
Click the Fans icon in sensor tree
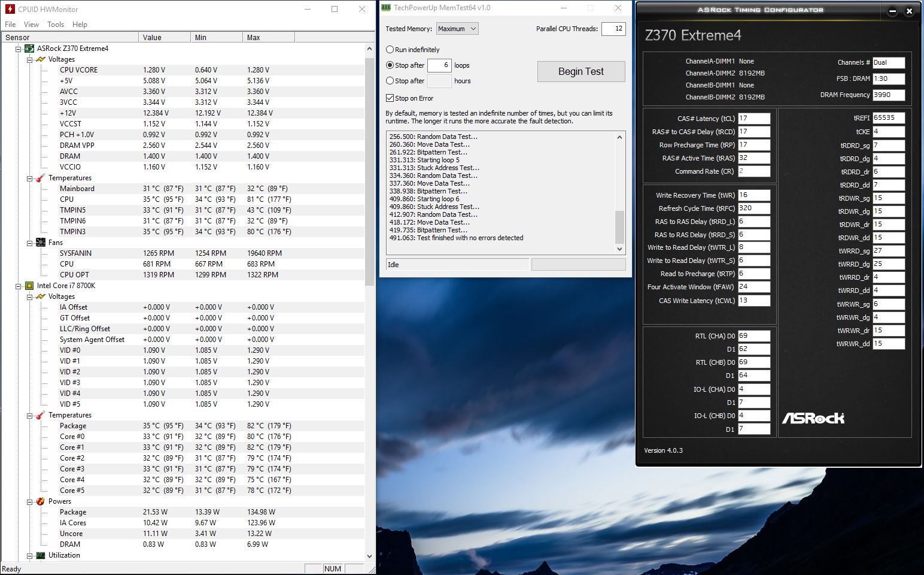click(x=41, y=243)
